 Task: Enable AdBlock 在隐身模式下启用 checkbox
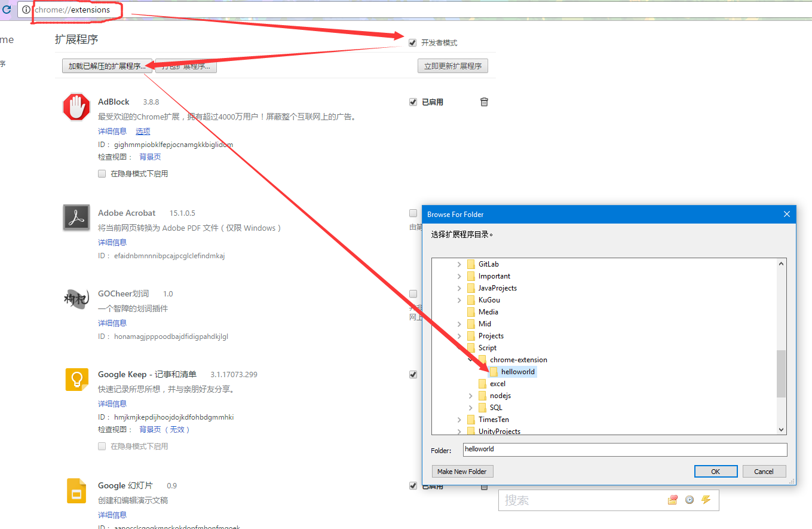coord(102,174)
